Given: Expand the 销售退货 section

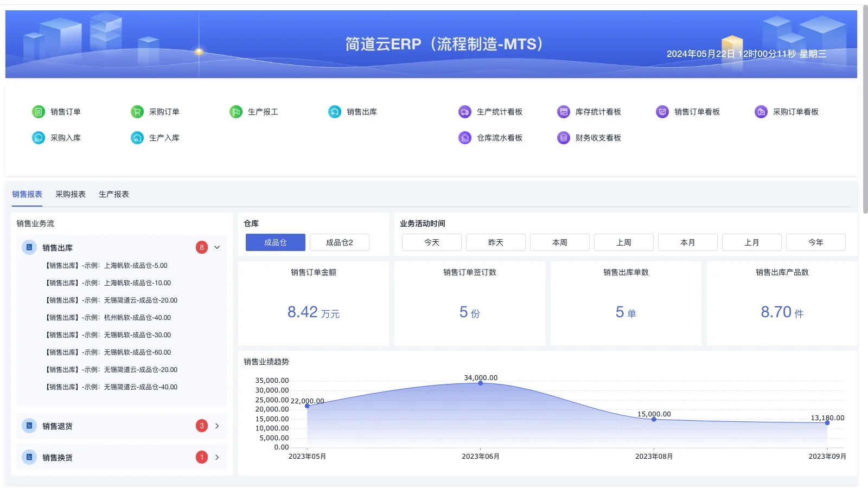Looking at the screenshot, I should [216, 426].
